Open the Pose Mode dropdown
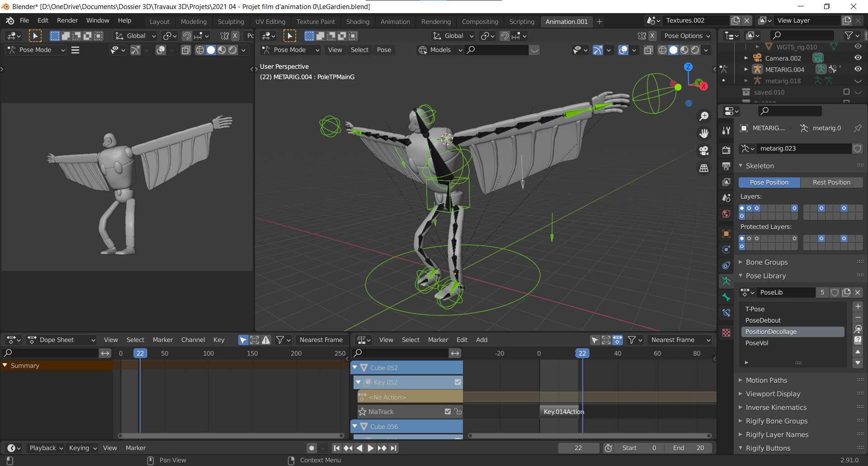The width and height of the screenshot is (868, 466). pyautogui.click(x=290, y=50)
